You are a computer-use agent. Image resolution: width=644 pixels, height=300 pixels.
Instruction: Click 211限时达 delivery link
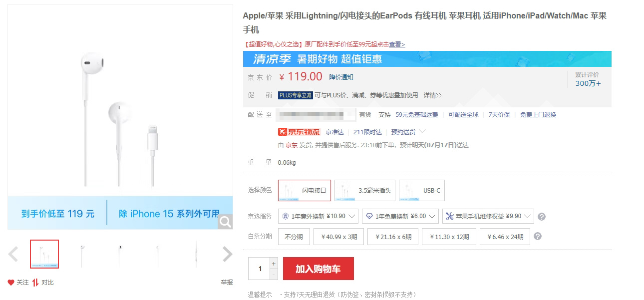pyautogui.click(x=367, y=132)
